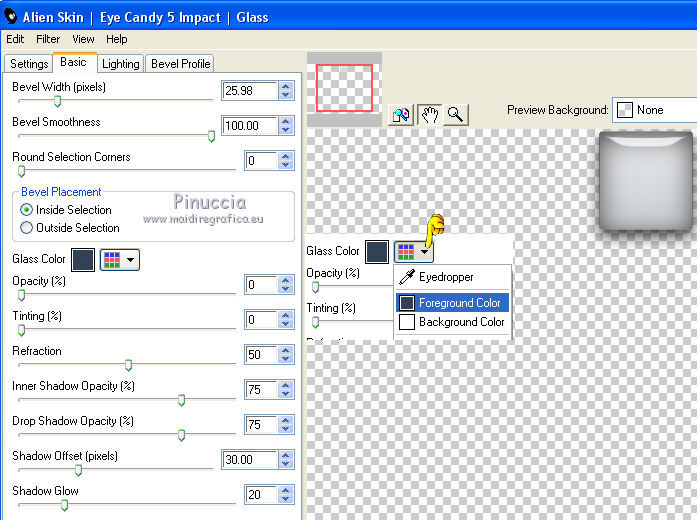Click the Shadow Glow value field
The image size is (697, 520).
261,495
